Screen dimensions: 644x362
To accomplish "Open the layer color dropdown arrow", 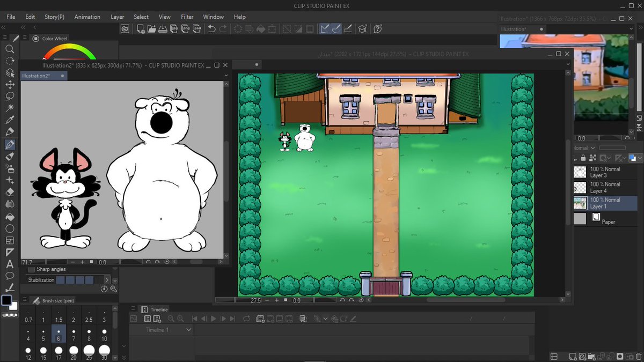I will point(640,158).
